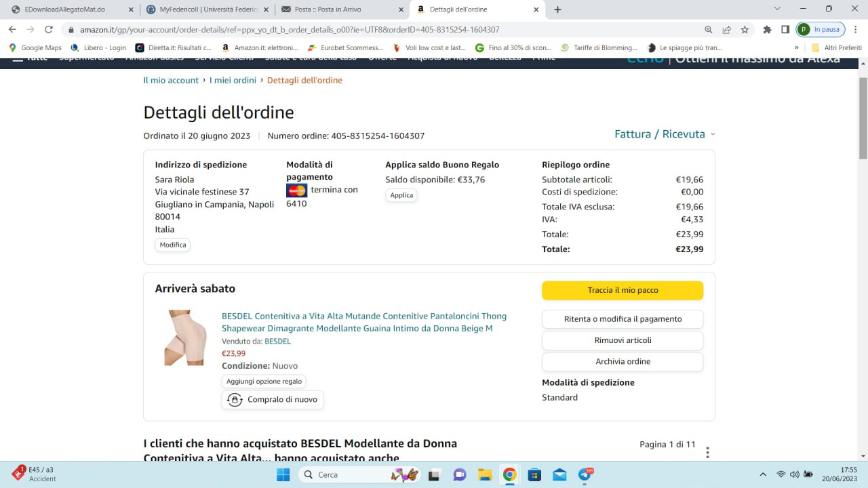
Task: Click the taskbar Cerca search box
Action: (x=361, y=474)
